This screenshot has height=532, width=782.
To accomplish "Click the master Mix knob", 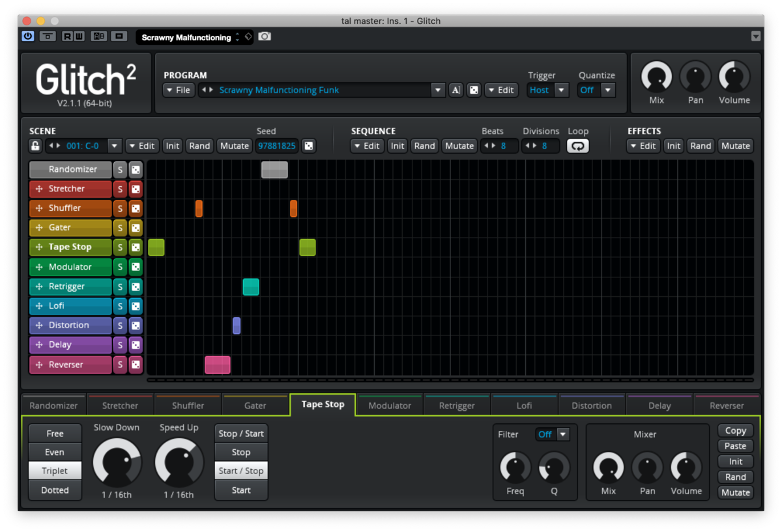I will (x=657, y=77).
